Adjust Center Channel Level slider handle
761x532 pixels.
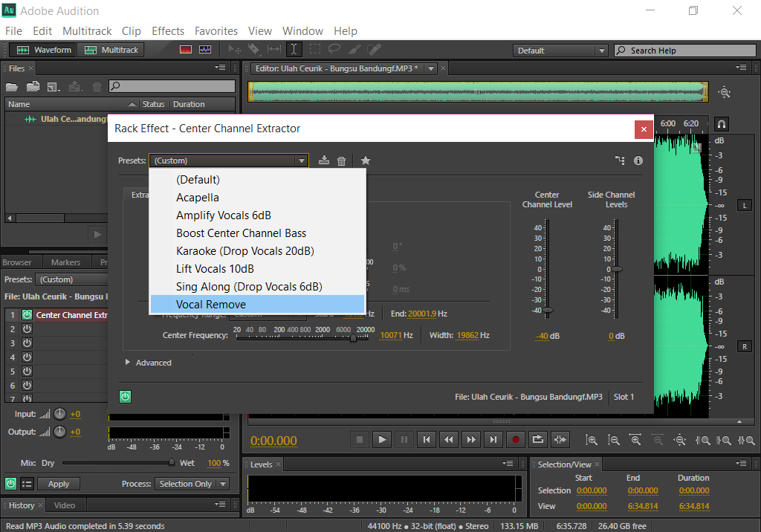(x=548, y=310)
